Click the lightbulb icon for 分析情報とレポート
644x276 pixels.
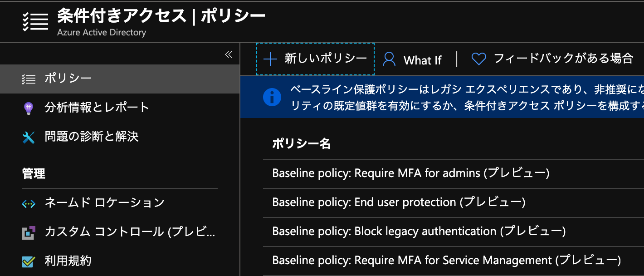(x=29, y=107)
